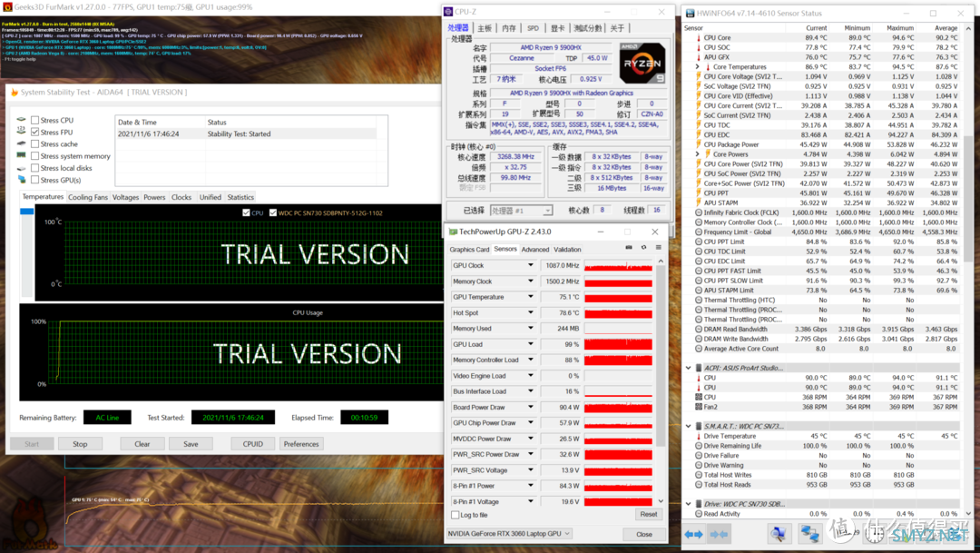Click lightning icon beside CPU Package Power
Viewport: 980px width, 553px height.
[698, 144]
